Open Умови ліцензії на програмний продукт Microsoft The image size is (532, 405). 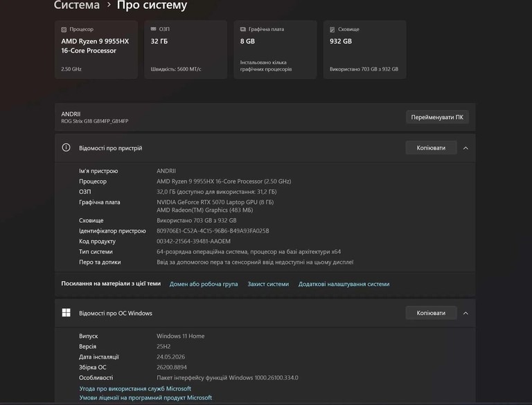(145, 397)
